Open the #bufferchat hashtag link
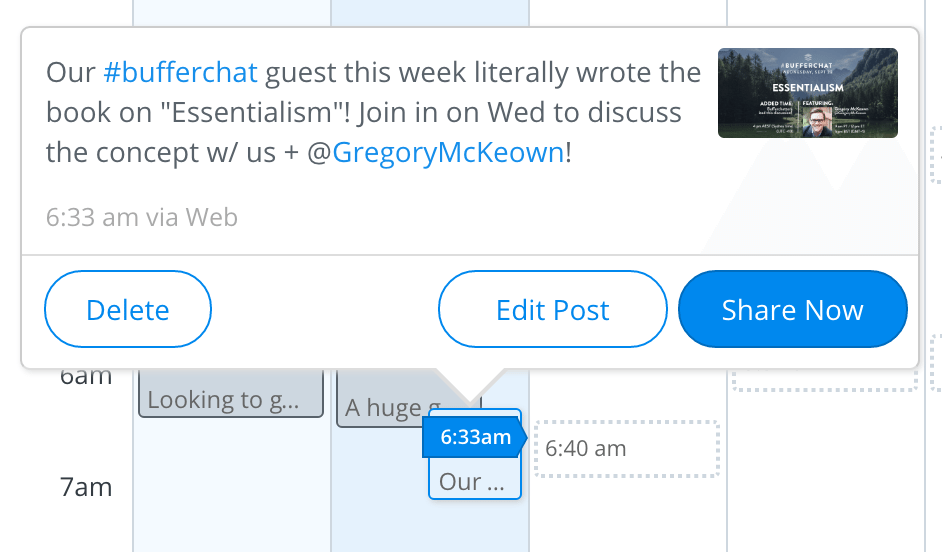This screenshot has height=552, width=942. pyautogui.click(x=180, y=73)
